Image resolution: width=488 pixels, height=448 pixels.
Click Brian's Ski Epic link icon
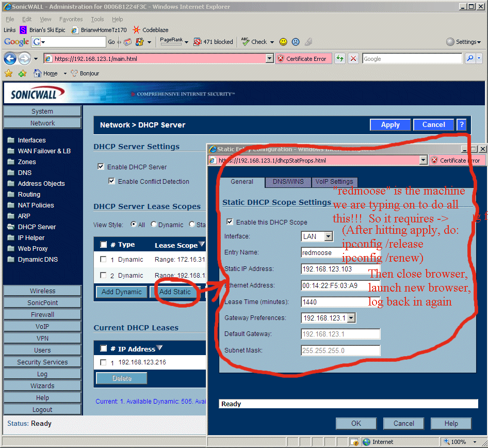23,30
